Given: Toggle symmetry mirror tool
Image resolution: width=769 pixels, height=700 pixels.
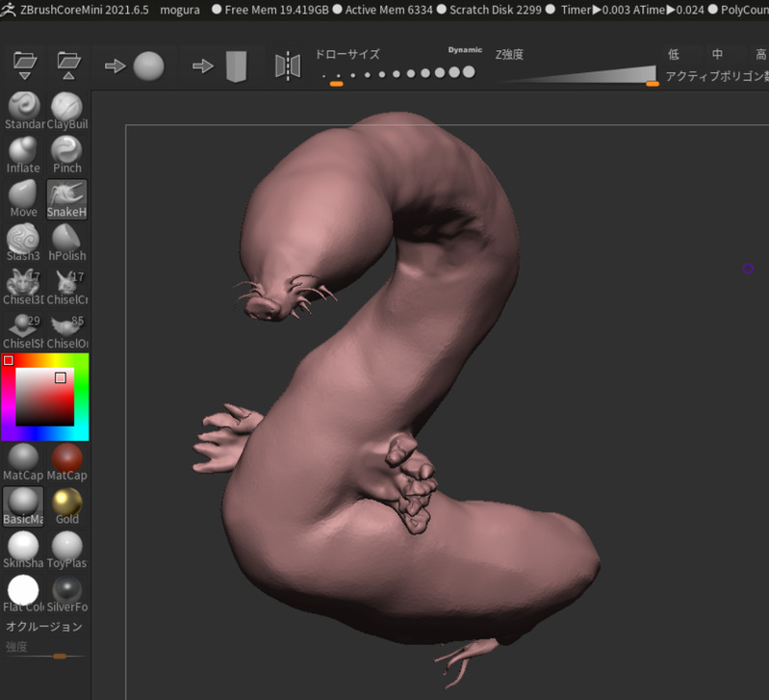Looking at the screenshot, I should 288,65.
